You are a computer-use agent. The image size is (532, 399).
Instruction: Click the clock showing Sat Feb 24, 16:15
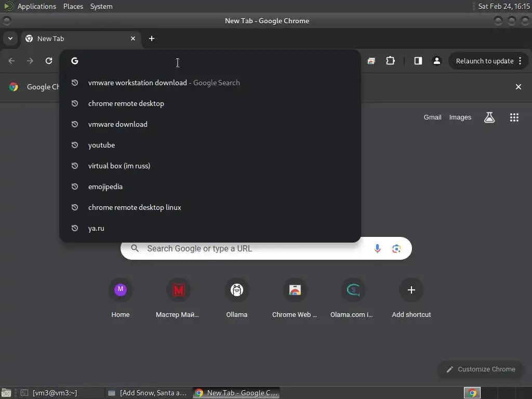(503, 6)
